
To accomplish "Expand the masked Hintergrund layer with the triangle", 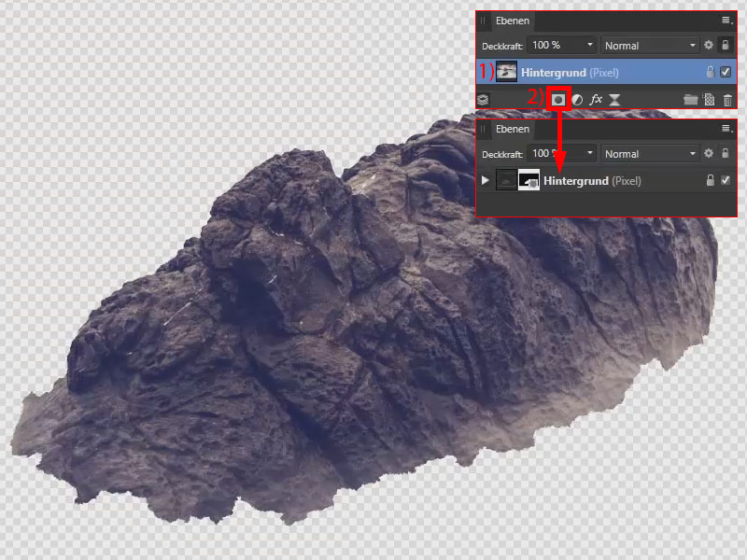I will coord(485,180).
